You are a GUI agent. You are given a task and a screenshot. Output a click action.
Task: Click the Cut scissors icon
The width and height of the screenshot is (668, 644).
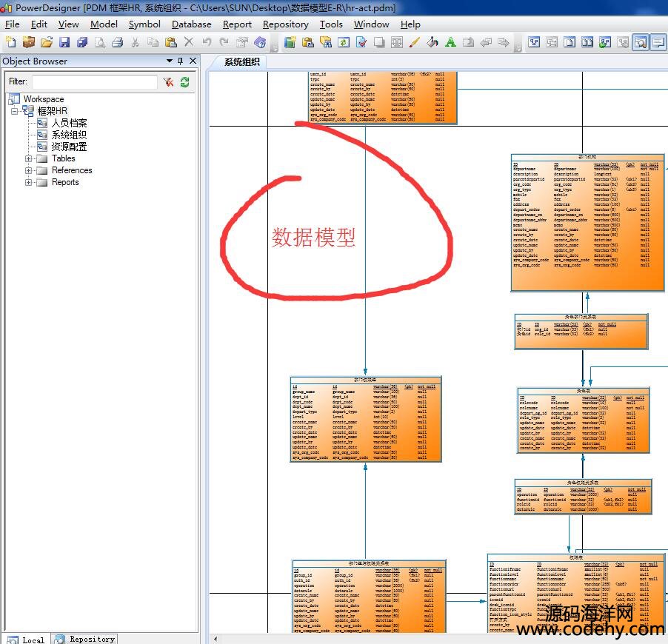135,42
